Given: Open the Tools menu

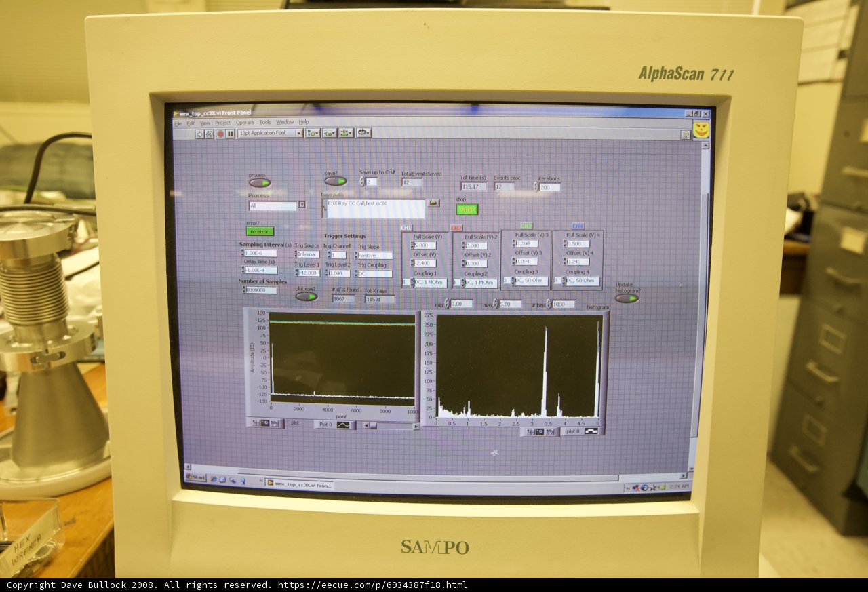Looking at the screenshot, I should coord(264,123).
